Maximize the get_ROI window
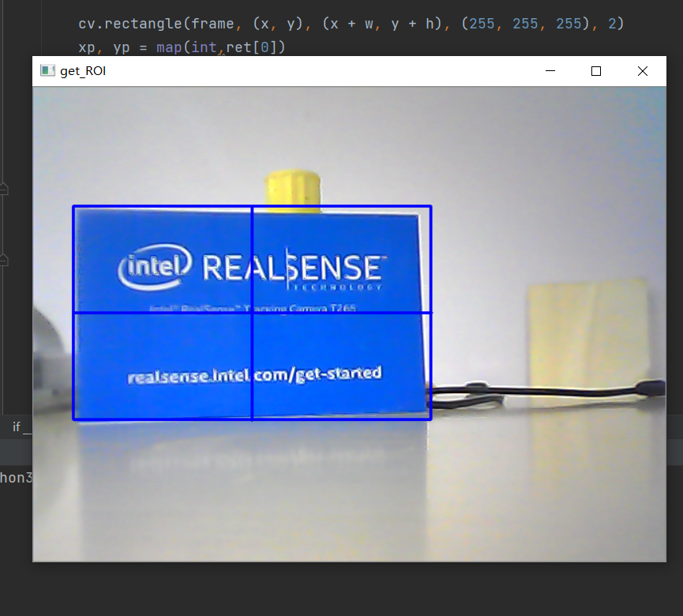The image size is (683, 616). click(596, 71)
